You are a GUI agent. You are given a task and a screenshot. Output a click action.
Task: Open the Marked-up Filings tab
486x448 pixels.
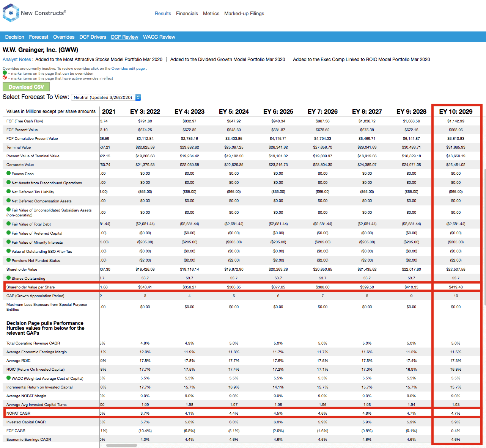click(244, 13)
